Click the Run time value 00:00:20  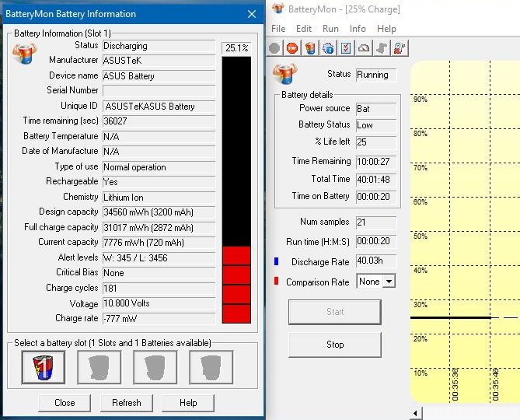(376, 241)
